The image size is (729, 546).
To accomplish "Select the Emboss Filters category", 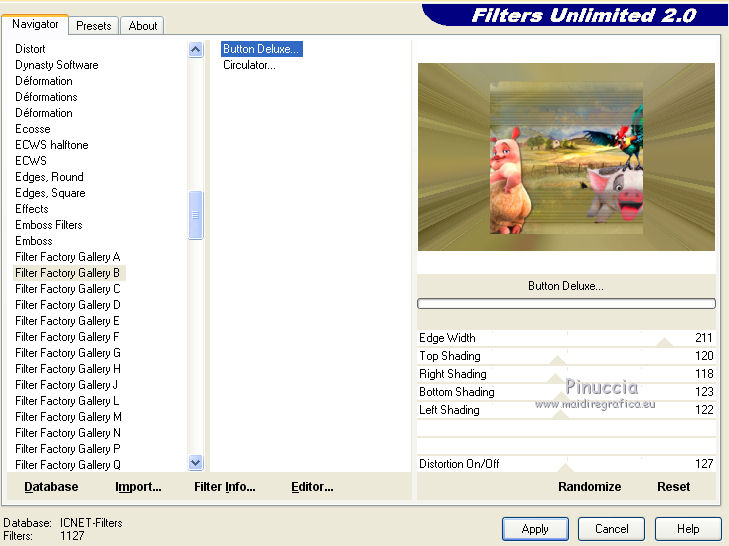I will coord(49,225).
